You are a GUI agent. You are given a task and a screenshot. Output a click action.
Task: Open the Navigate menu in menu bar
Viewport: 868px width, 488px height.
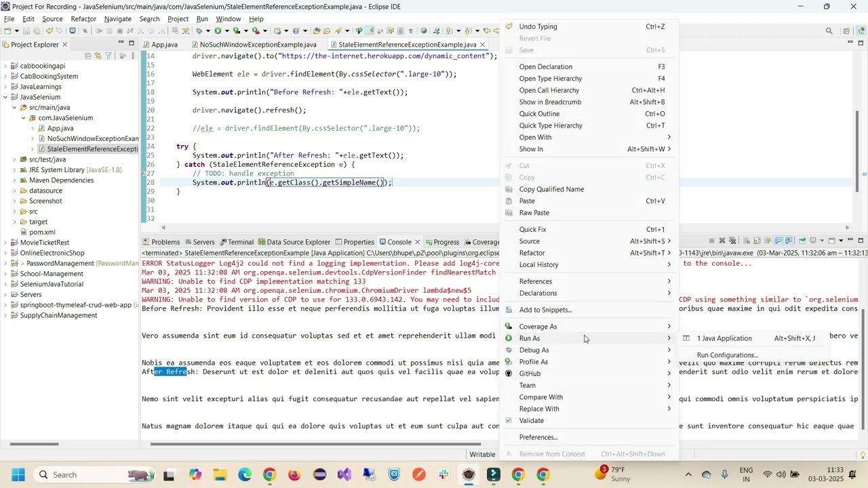point(118,19)
